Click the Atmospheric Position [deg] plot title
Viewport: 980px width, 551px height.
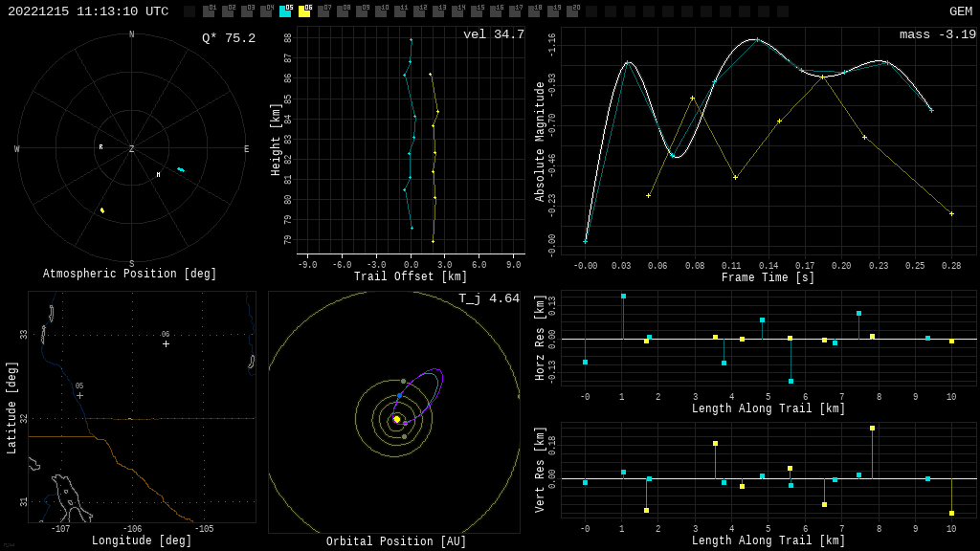pyautogui.click(x=130, y=274)
